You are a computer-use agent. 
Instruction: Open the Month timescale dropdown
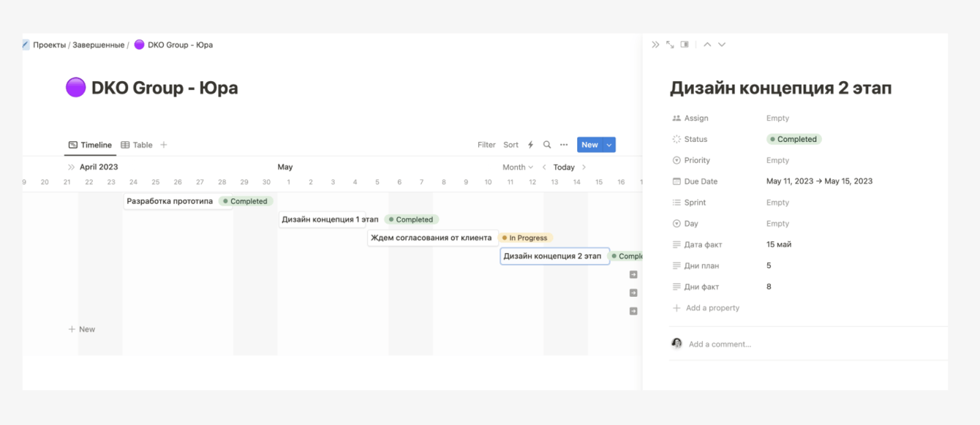point(518,168)
